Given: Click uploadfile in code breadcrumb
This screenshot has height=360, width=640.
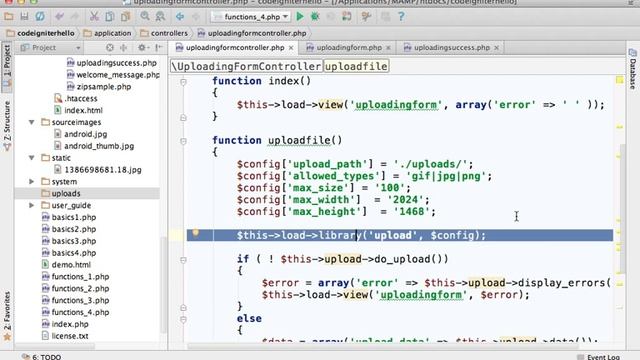Looking at the screenshot, I should pyautogui.click(x=356, y=66).
